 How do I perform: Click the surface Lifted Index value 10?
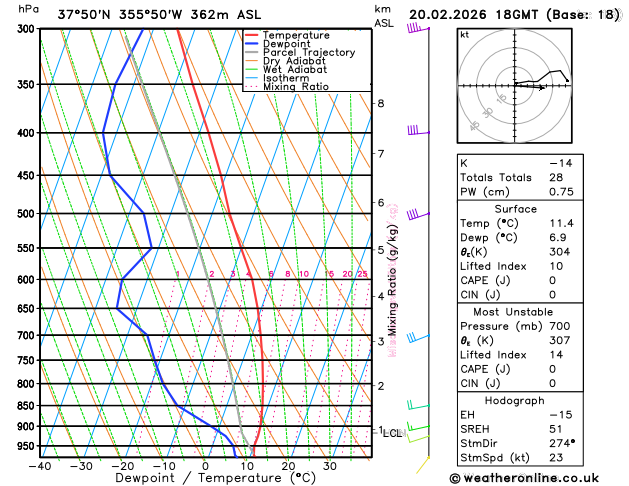point(556,266)
